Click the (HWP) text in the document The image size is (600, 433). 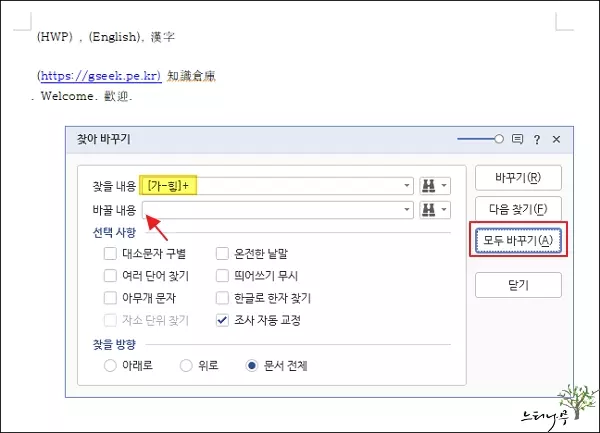tap(55, 37)
